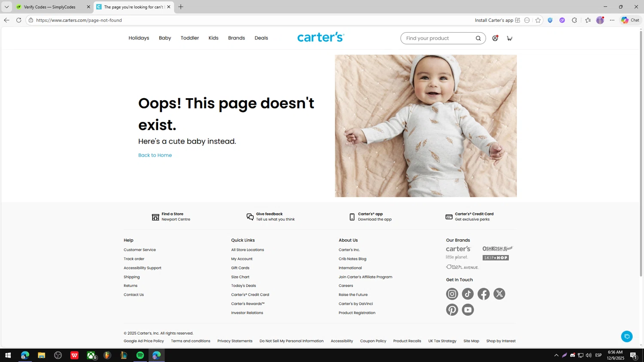Open Carter's Instagram page icon
Screen dimensions: 644x362
pos(452,294)
